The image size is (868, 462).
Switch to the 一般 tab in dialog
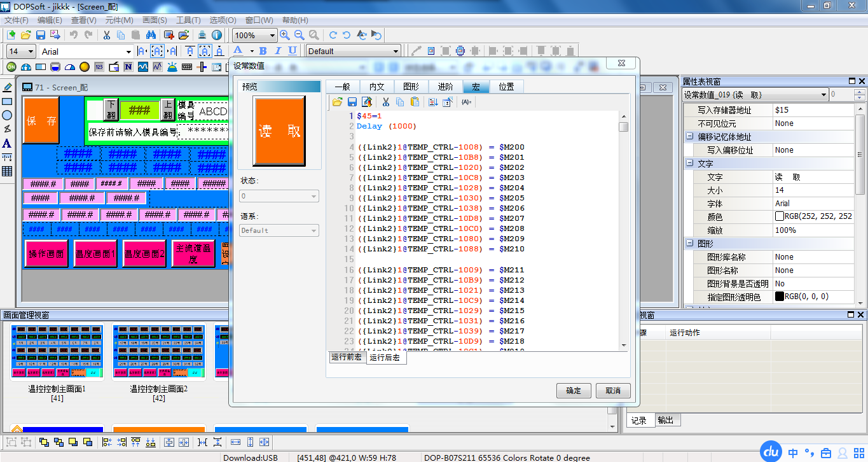342,87
